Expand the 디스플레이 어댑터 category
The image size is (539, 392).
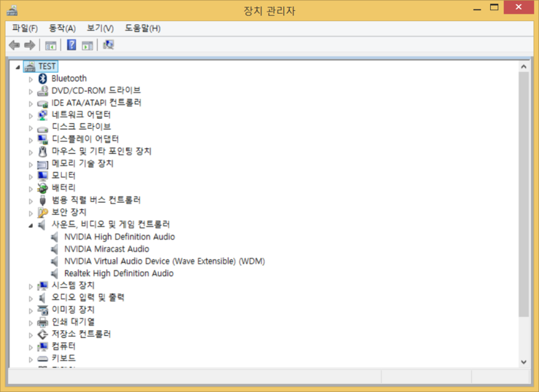pyautogui.click(x=31, y=141)
